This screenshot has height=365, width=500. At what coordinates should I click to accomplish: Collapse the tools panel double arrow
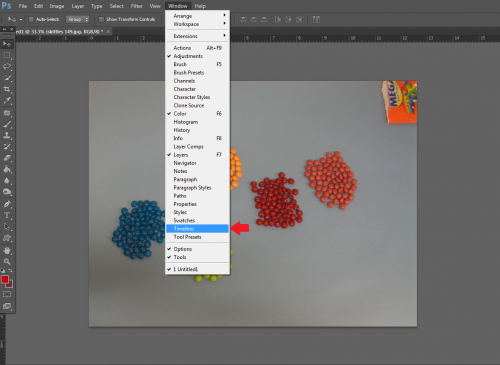pyautogui.click(x=4, y=29)
